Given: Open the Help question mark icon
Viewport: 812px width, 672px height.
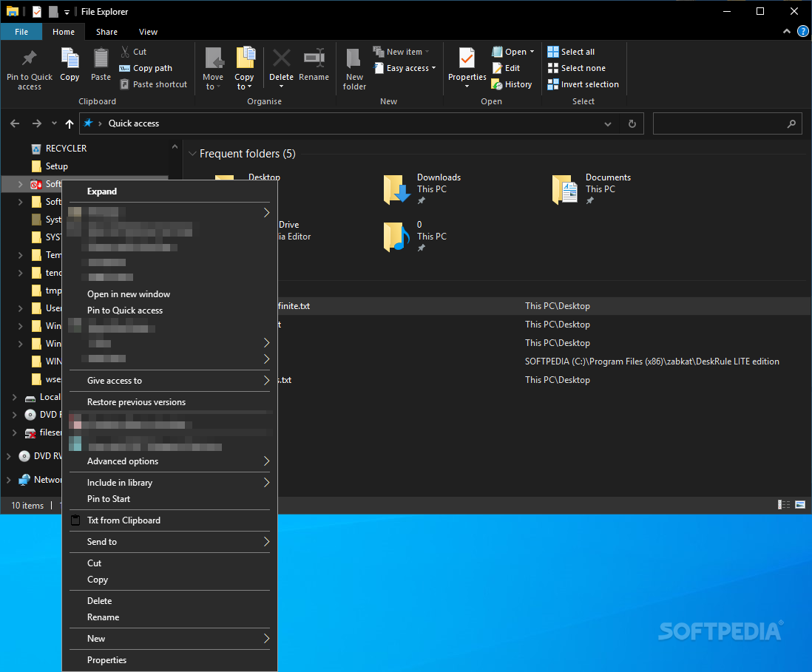Looking at the screenshot, I should [802, 32].
